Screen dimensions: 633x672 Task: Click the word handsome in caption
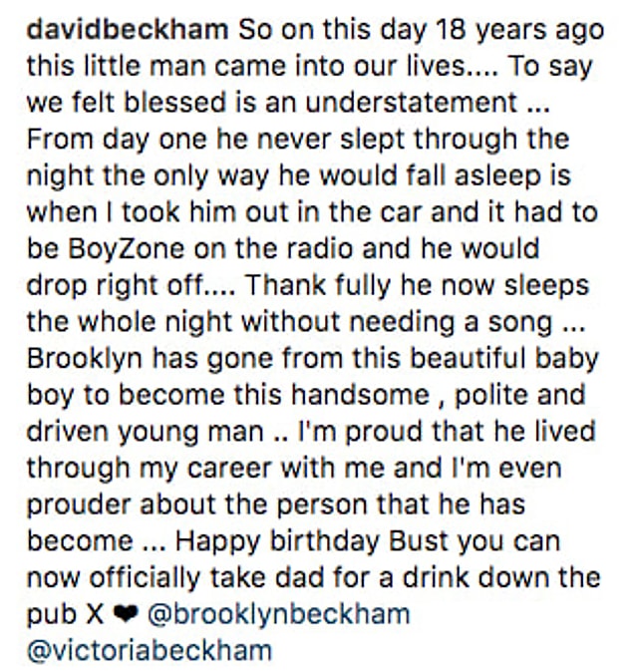[361, 395]
